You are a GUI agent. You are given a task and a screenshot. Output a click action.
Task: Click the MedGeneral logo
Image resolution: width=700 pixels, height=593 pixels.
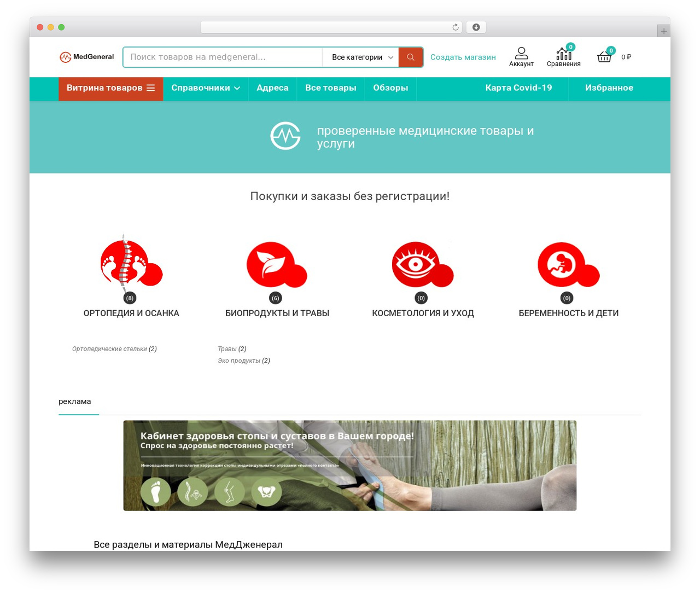click(86, 57)
